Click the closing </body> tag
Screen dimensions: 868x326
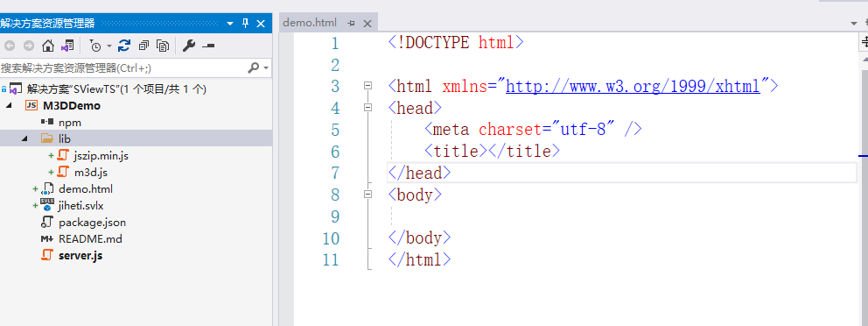420,237
